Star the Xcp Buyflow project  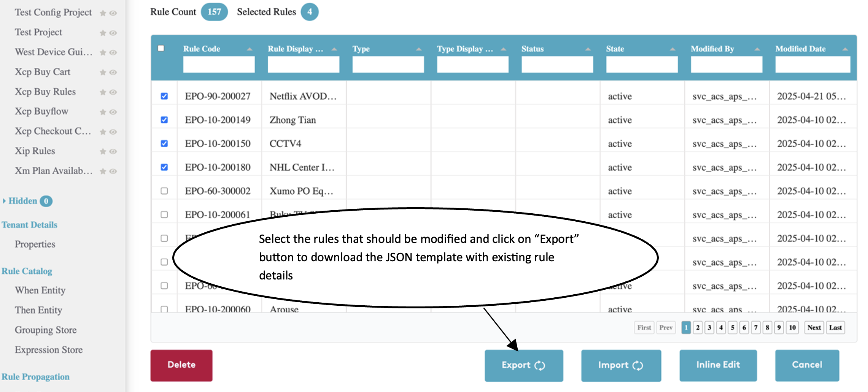103,112
